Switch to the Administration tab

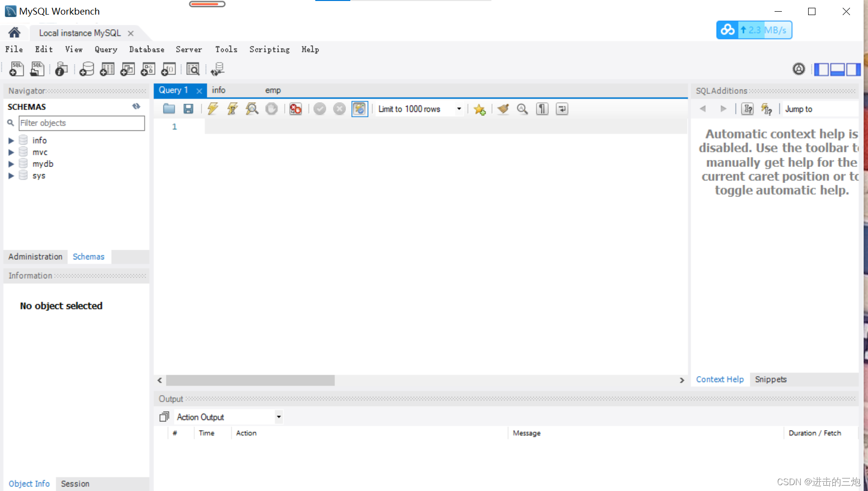tap(36, 256)
